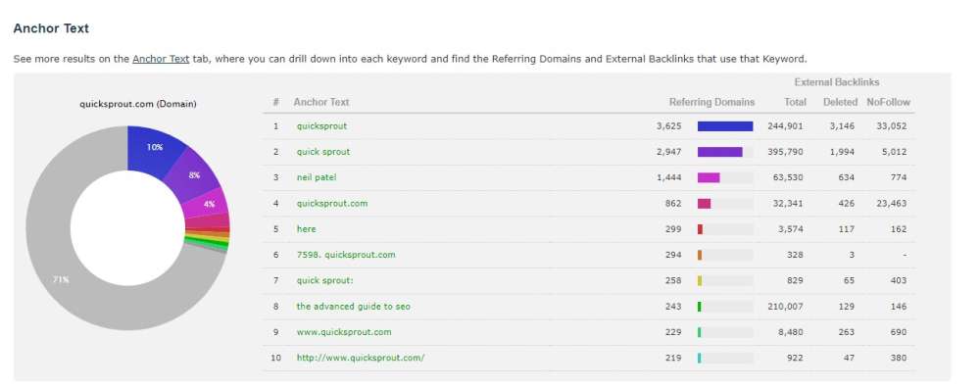Select the magenta bar for neil patel row

click(x=709, y=177)
